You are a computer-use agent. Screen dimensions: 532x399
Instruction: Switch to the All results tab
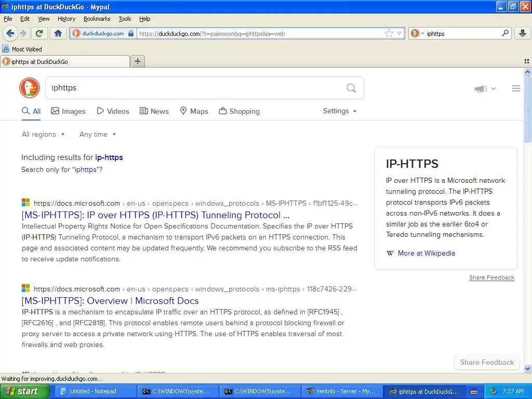pos(31,111)
